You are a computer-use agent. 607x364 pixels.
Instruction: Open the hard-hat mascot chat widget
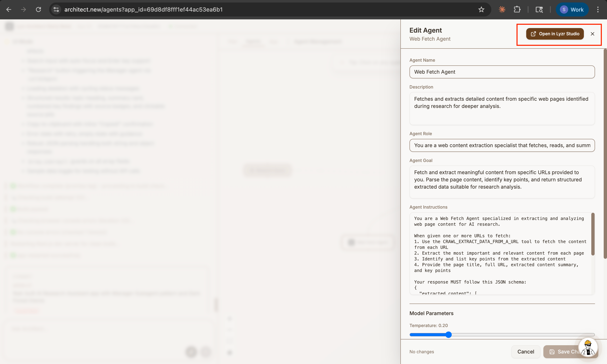tap(588, 347)
